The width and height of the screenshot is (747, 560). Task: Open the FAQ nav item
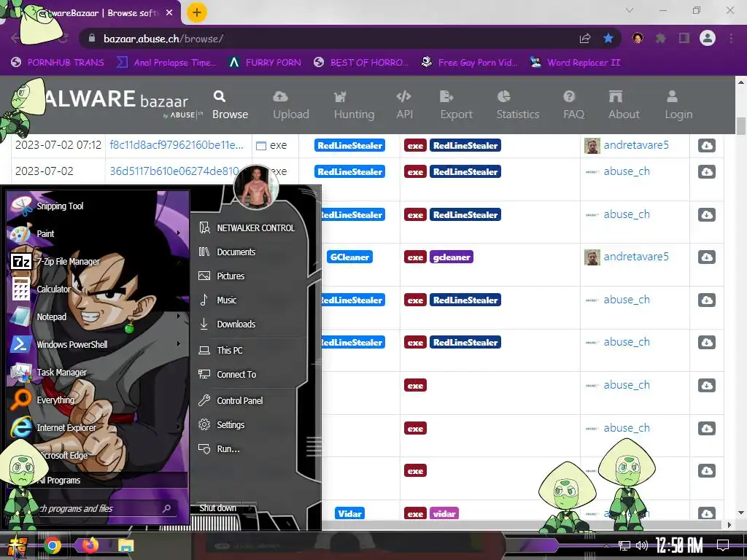click(x=573, y=105)
